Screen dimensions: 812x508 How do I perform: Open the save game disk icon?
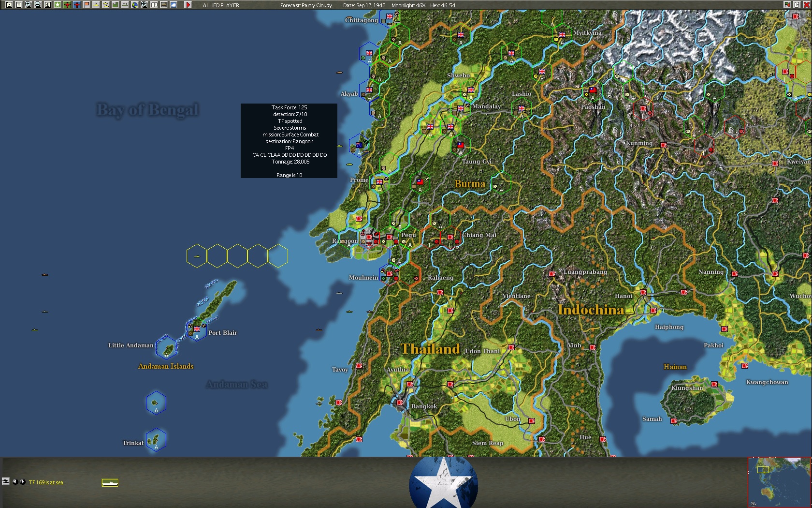click(9, 5)
